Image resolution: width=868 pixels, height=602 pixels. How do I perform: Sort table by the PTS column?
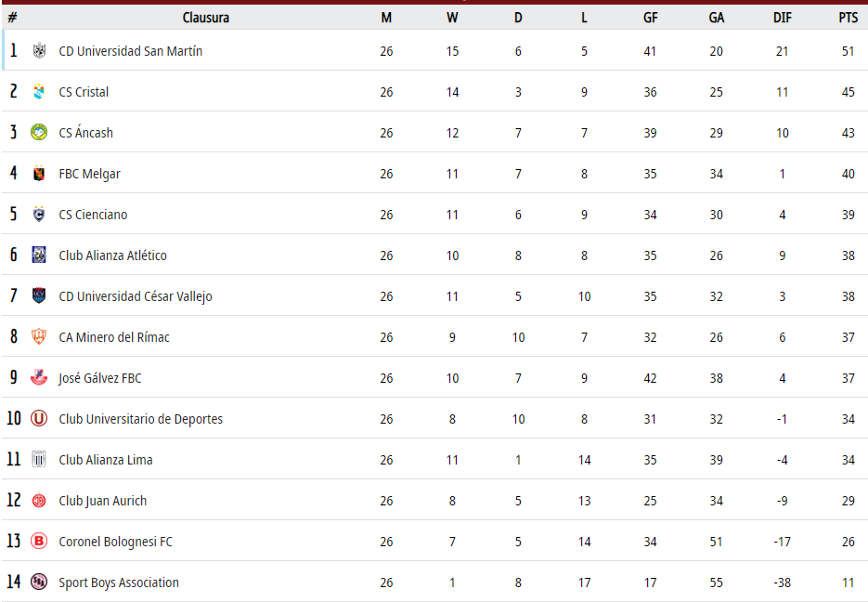pyautogui.click(x=848, y=18)
